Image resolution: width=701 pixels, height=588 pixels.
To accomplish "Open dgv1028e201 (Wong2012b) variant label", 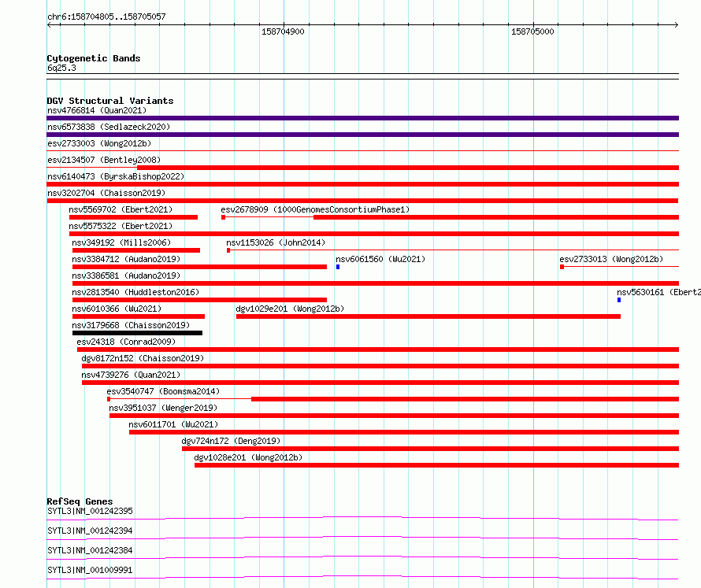I will (248, 457).
